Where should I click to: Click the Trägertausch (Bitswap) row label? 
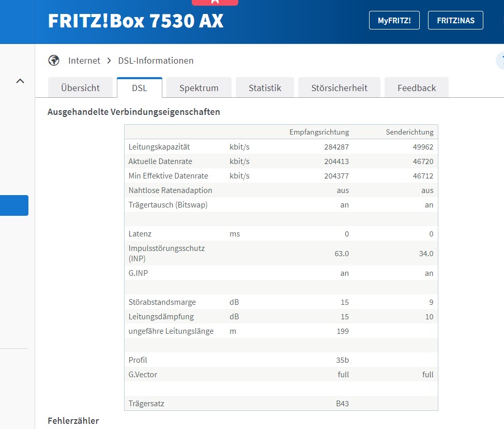pos(168,205)
